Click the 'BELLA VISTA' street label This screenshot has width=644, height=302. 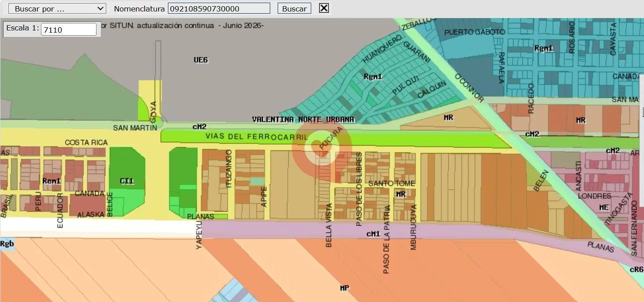point(328,225)
